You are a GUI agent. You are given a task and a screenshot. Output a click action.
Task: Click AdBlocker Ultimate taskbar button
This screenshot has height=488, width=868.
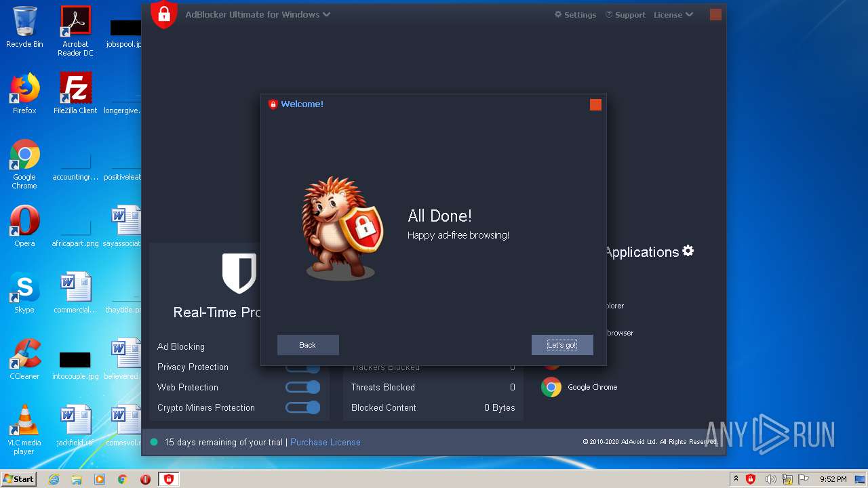tap(169, 479)
